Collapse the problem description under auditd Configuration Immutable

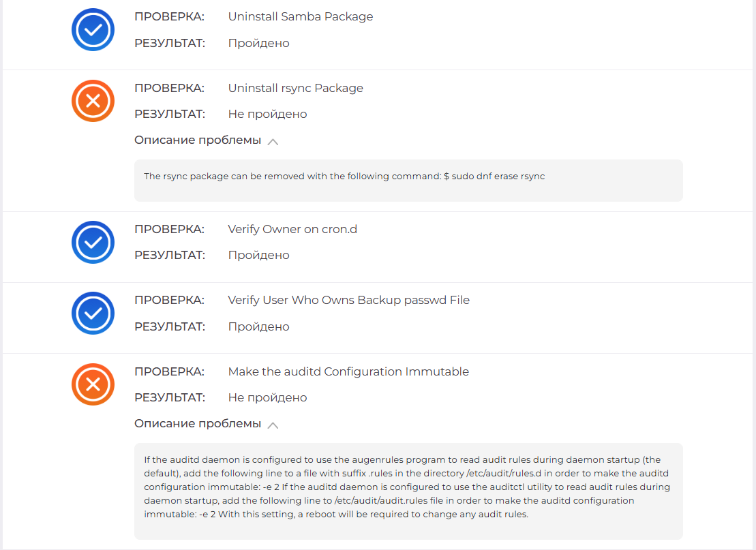207,424
